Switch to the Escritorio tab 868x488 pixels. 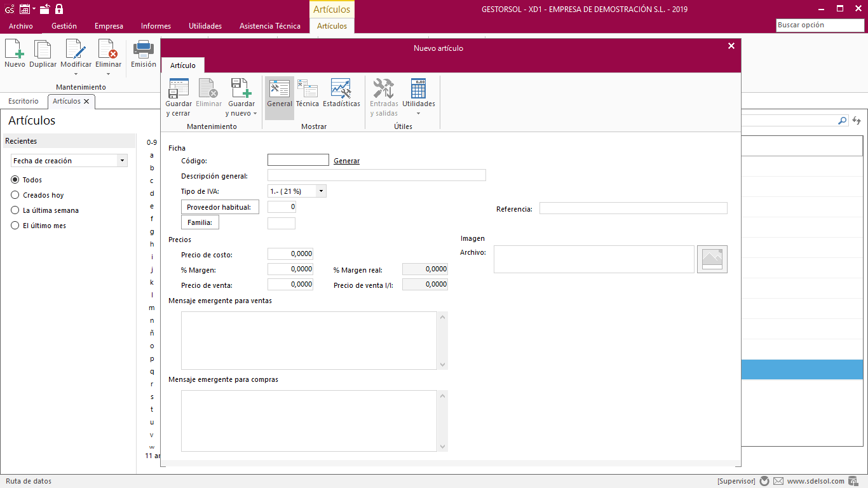(24, 101)
